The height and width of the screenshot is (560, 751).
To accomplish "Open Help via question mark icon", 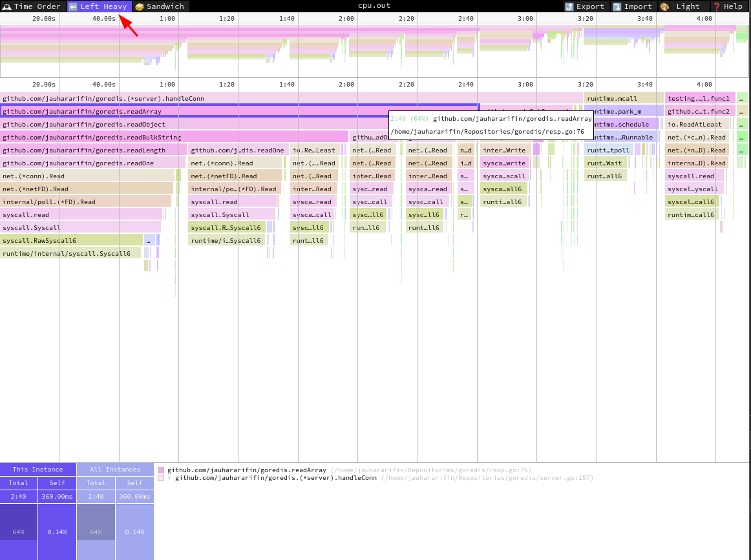I will 716,6.
